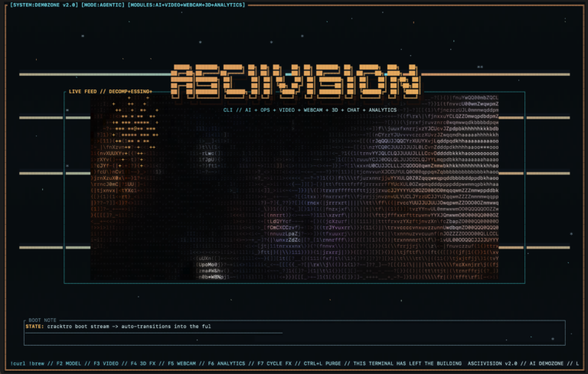Click the BOOT NOTE box label

click(x=42, y=320)
